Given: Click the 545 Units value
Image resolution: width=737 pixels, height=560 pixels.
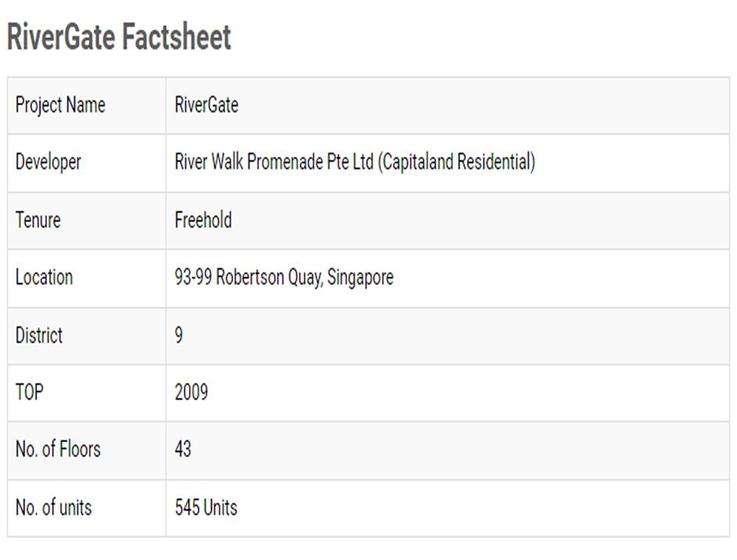Looking at the screenshot, I should pos(206,508).
